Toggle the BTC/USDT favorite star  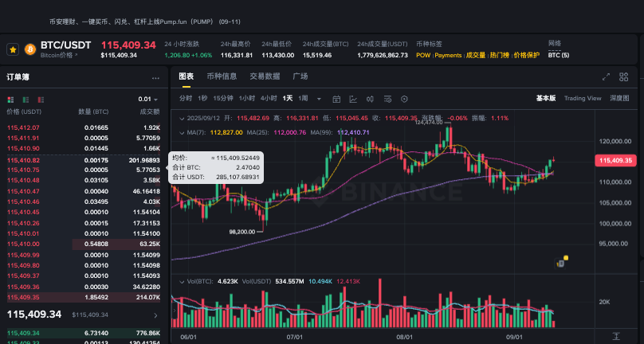13,49
